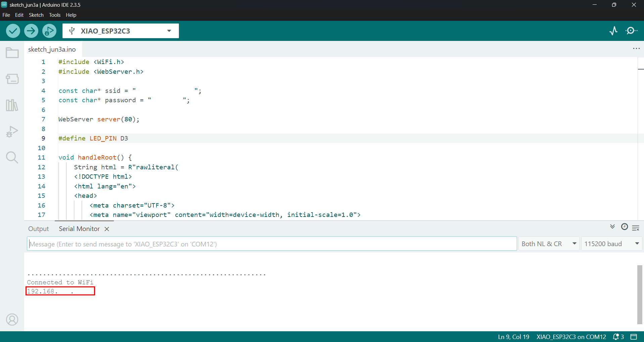Open the Library Manager books icon
Screen dimensions: 644x342
[x=12, y=105]
